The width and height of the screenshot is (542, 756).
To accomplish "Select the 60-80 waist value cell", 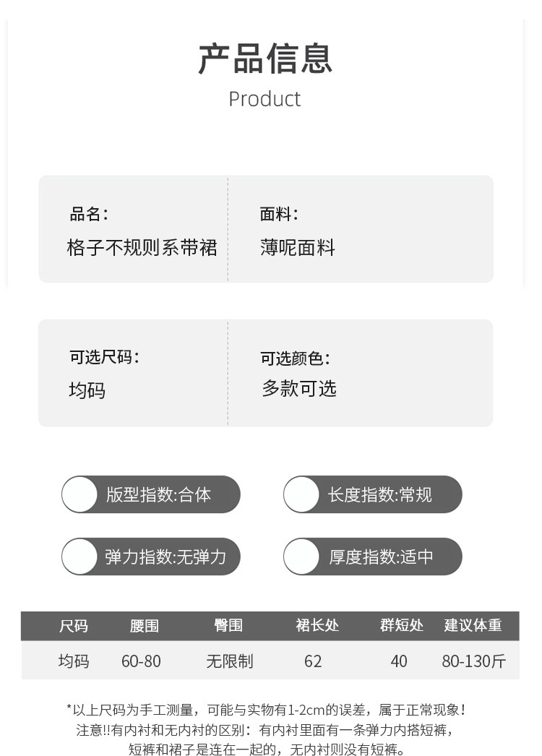I will 141,661.
